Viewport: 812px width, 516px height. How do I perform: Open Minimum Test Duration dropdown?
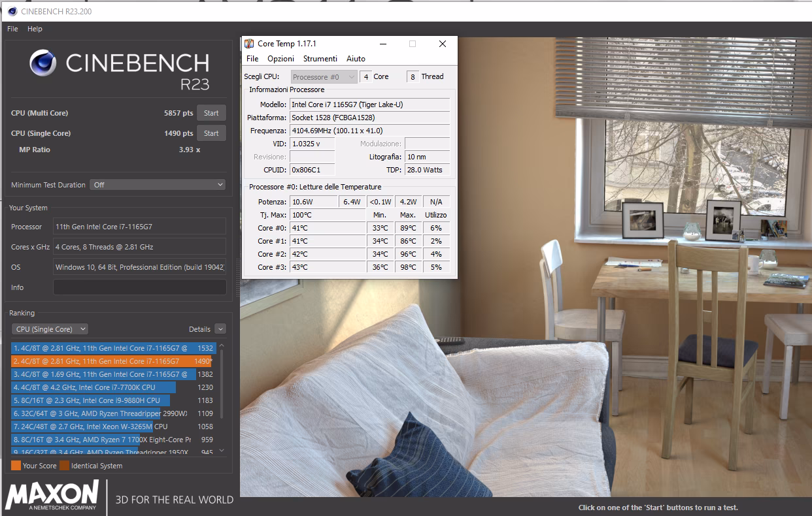[x=158, y=185]
